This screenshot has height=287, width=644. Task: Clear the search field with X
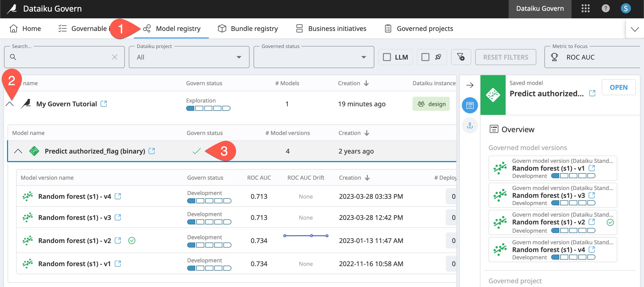[x=115, y=57]
